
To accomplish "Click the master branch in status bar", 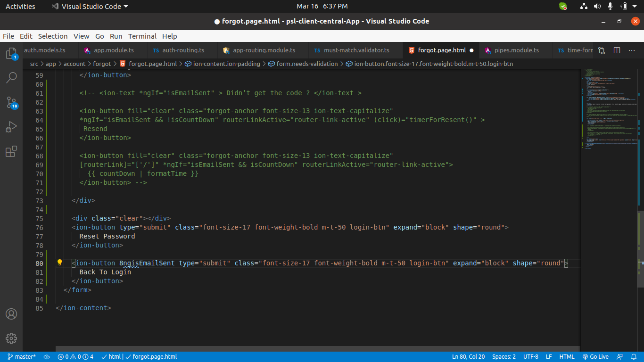I will tap(22, 357).
